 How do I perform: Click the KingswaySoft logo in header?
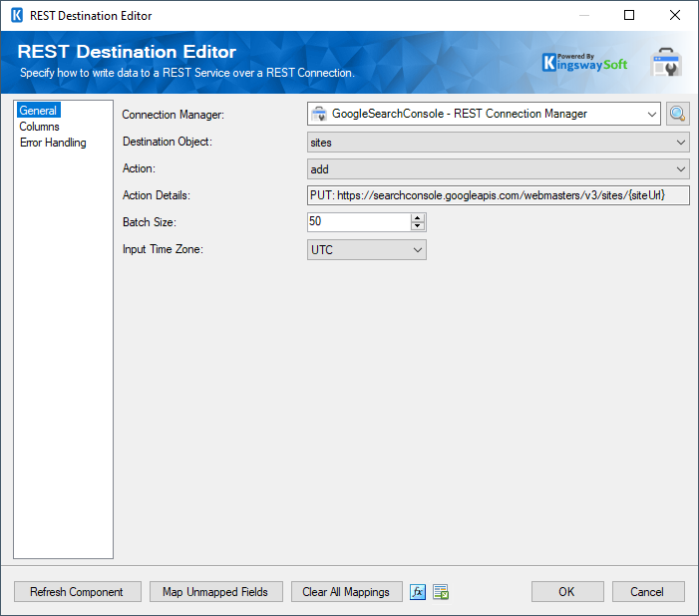click(x=584, y=63)
